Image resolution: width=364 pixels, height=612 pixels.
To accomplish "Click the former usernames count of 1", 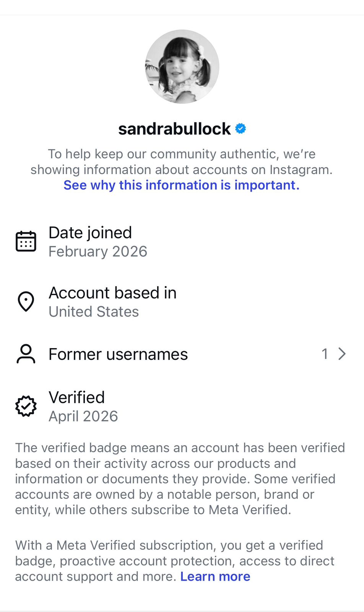I will [x=325, y=354].
